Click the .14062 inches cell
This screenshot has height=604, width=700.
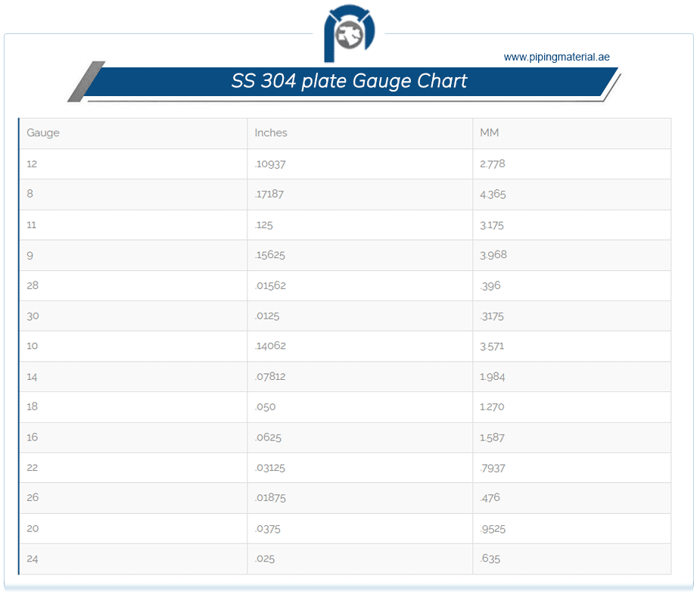pyautogui.click(x=359, y=346)
